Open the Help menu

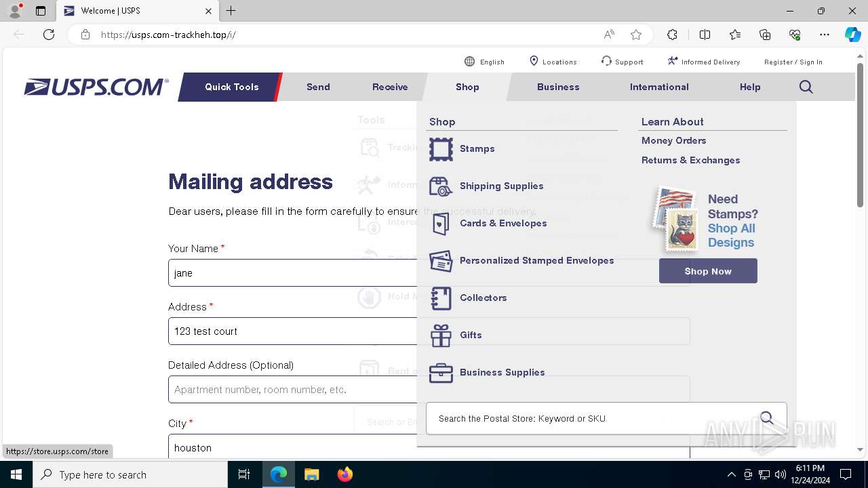(750, 87)
